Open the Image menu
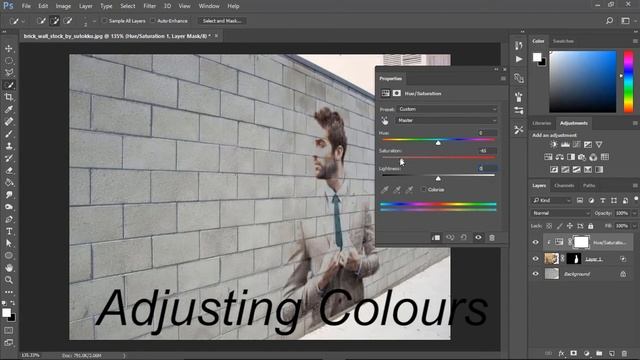 [63, 6]
